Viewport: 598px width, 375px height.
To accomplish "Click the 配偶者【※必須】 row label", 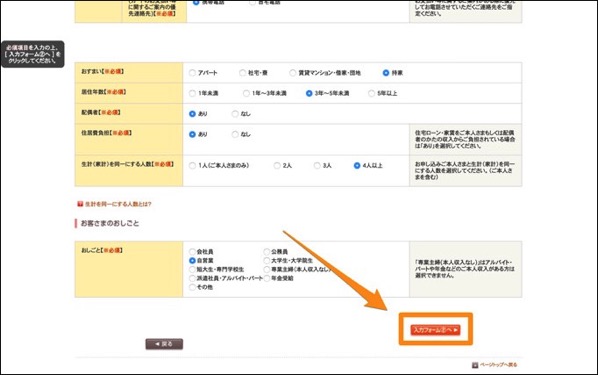I will point(101,113).
